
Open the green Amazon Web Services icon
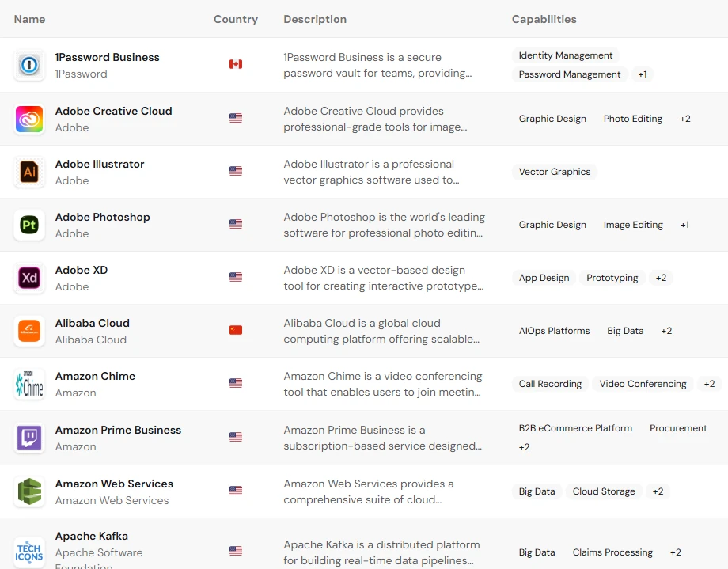click(29, 491)
